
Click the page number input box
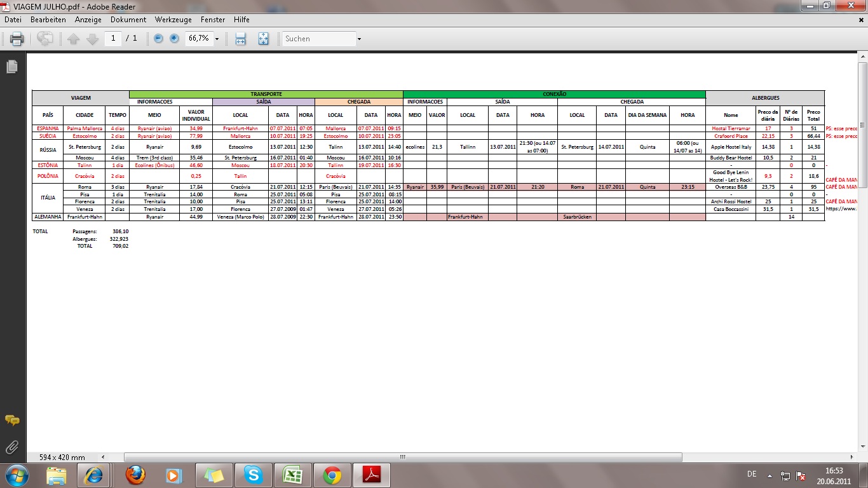(x=113, y=39)
